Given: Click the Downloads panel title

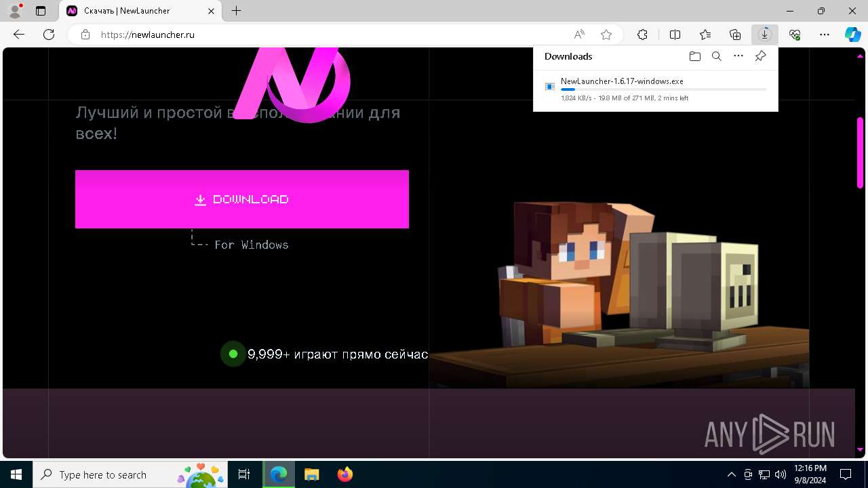Looking at the screenshot, I should click(568, 56).
